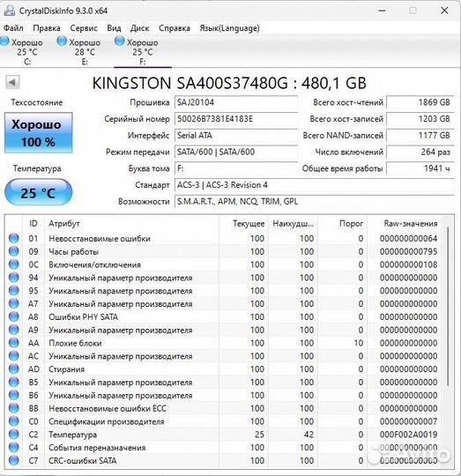Open the Диск menu

[x=139, y=28]
